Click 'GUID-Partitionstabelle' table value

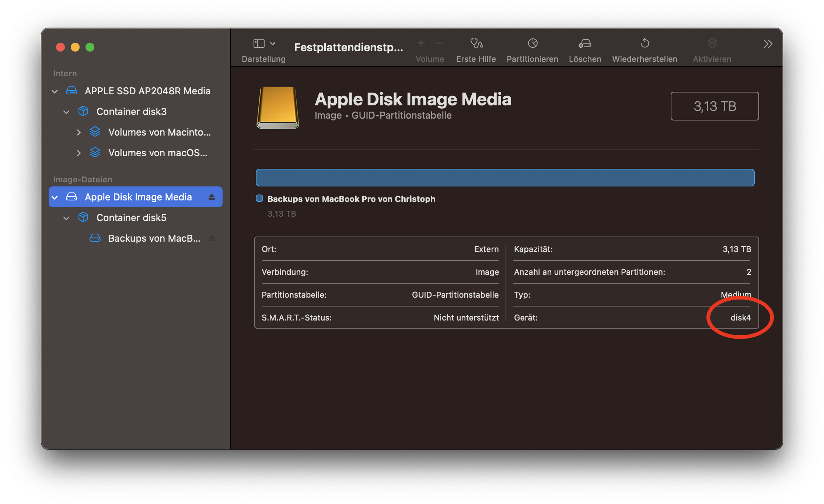455,295
